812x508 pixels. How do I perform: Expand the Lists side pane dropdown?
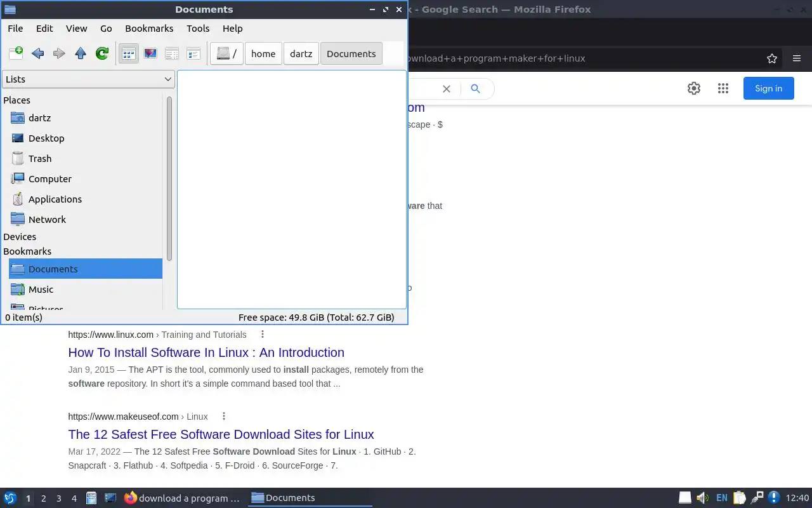pos(88,79)
